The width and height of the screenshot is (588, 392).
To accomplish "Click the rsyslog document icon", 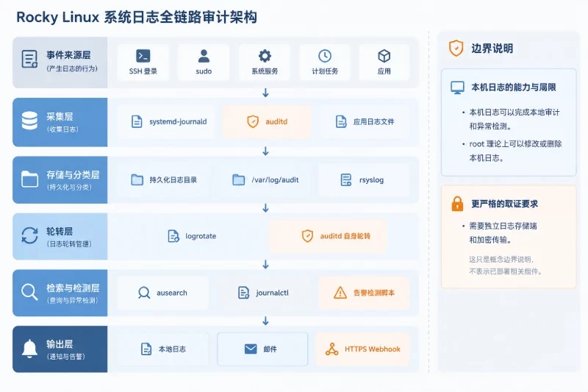I will [x=345, y=179].
